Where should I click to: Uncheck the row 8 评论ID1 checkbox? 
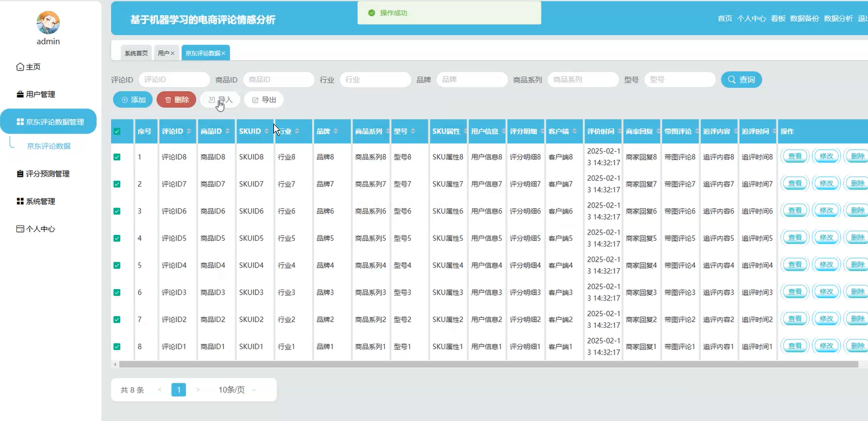point(117,347)
